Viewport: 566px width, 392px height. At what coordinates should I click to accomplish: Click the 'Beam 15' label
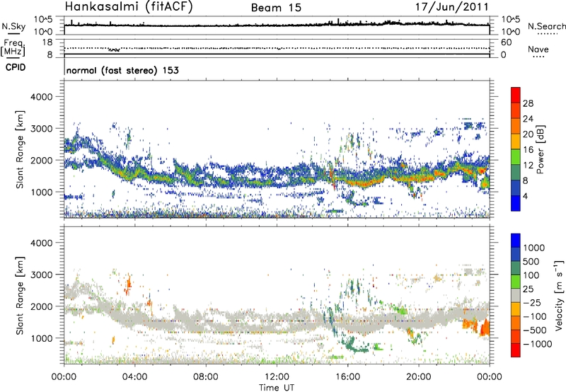(x=276, y=8)
